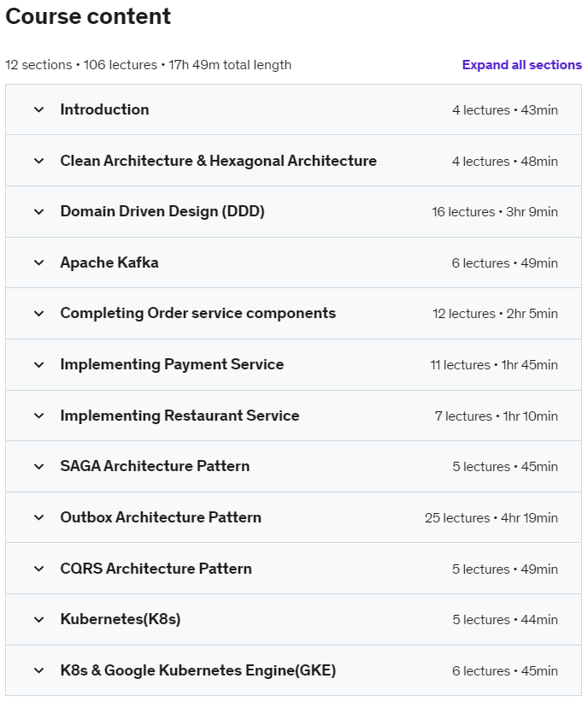Click chevron beside Clean Architecture & Hexagonal Architecture
Image resolution: width=588 pixels, height=702 pixels.
coord(38,161)
